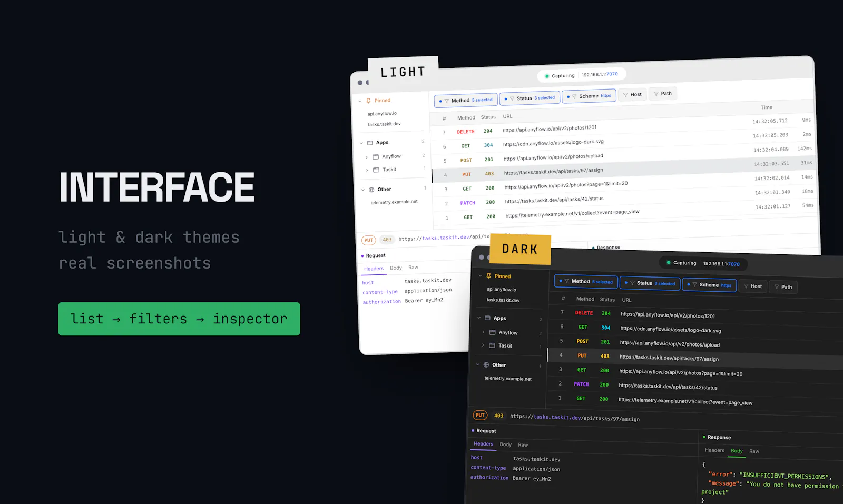Select the POST photos/upload request in light window

click(623, 155)
